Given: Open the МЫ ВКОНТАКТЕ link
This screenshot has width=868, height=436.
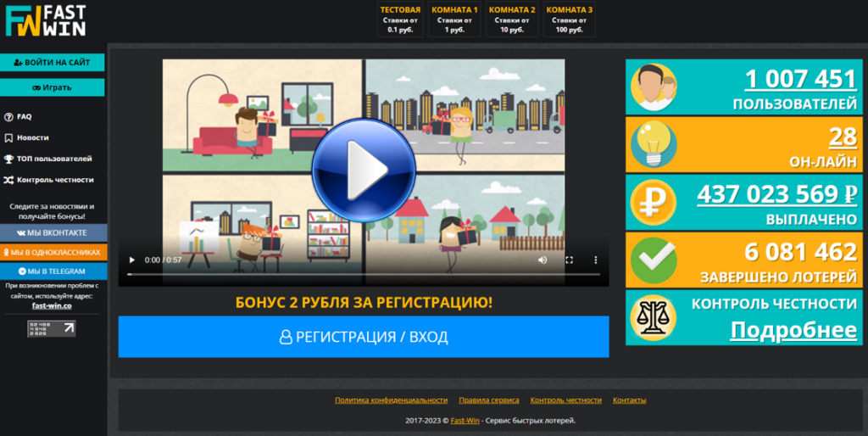Looking at the screenshot, I should pos(53,232).
